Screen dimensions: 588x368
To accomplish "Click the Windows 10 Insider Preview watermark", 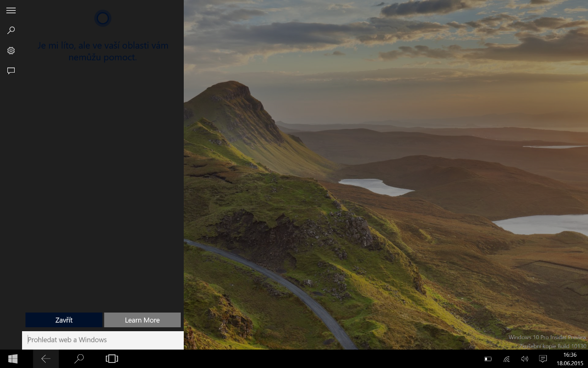I will coord(547,342).
